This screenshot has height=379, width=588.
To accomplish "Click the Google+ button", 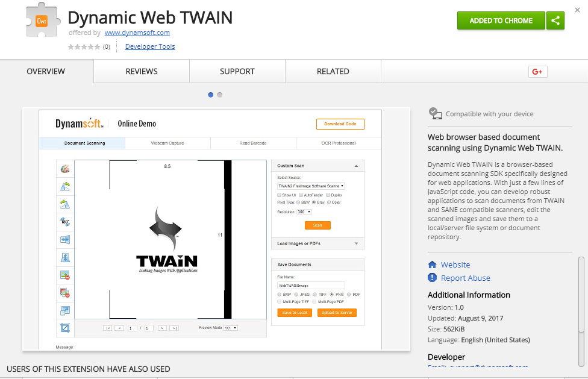I will pos(537,72).
